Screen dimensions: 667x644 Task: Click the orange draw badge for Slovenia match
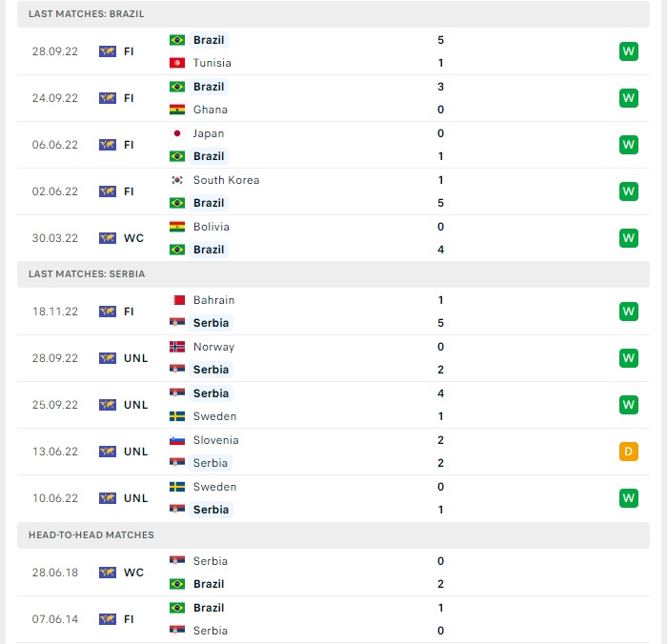click(628, 452)
